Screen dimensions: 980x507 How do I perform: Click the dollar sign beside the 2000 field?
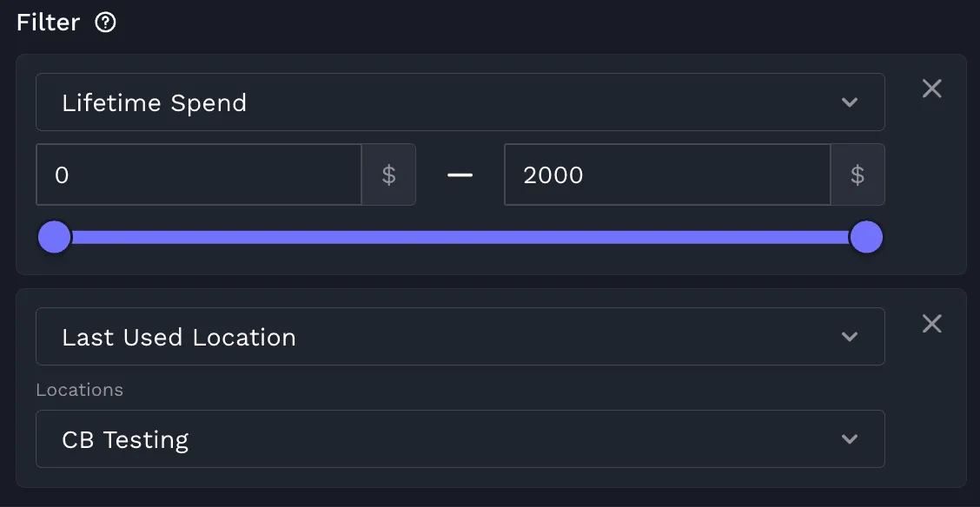coord(857,174)
